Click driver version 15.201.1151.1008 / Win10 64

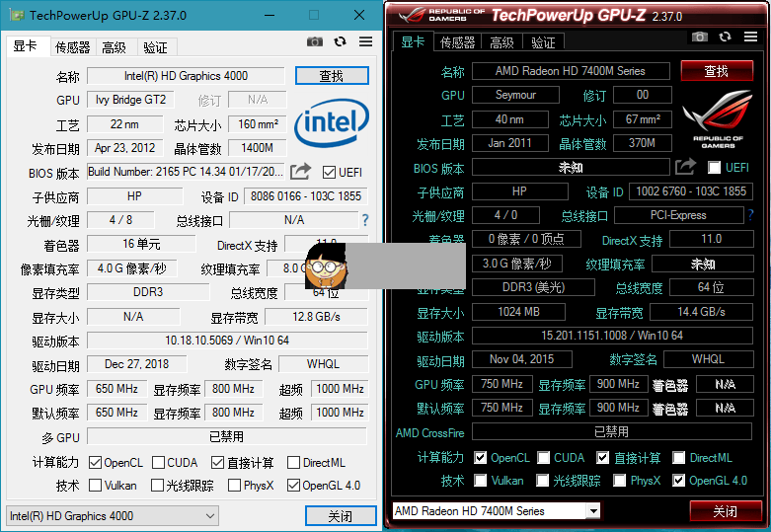612,336
